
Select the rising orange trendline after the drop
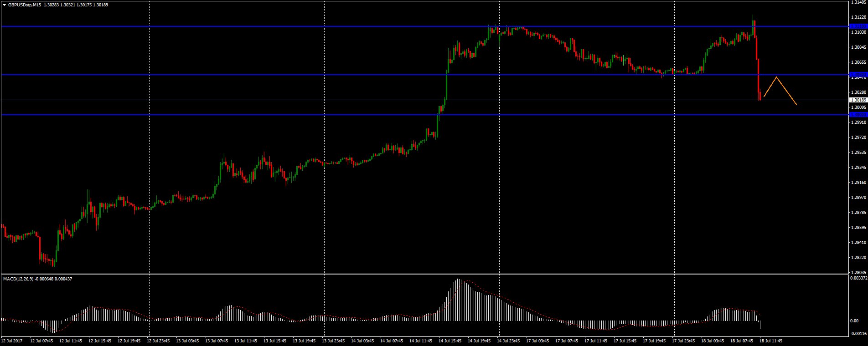770,87
